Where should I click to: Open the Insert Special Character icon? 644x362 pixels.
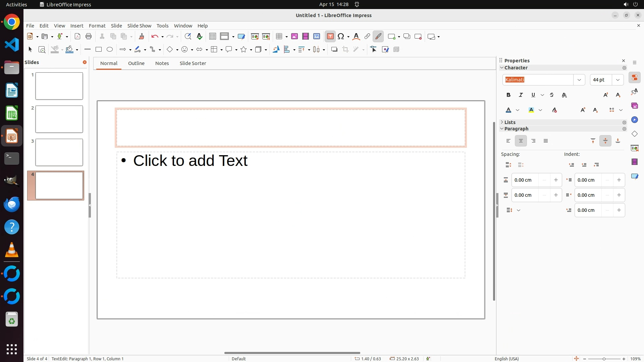(x=341, y=37)
